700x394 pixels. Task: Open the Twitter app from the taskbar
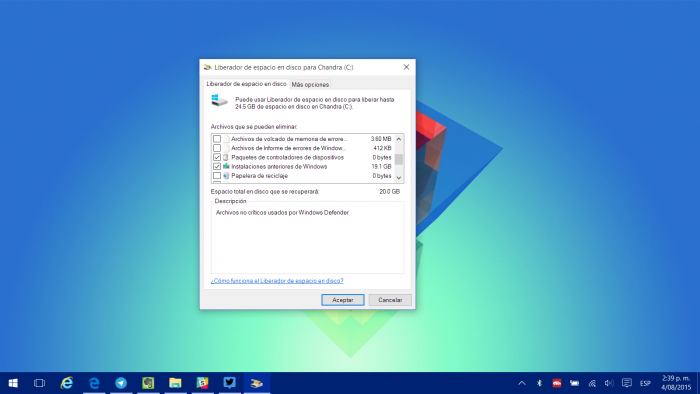[x=229, y=382]
